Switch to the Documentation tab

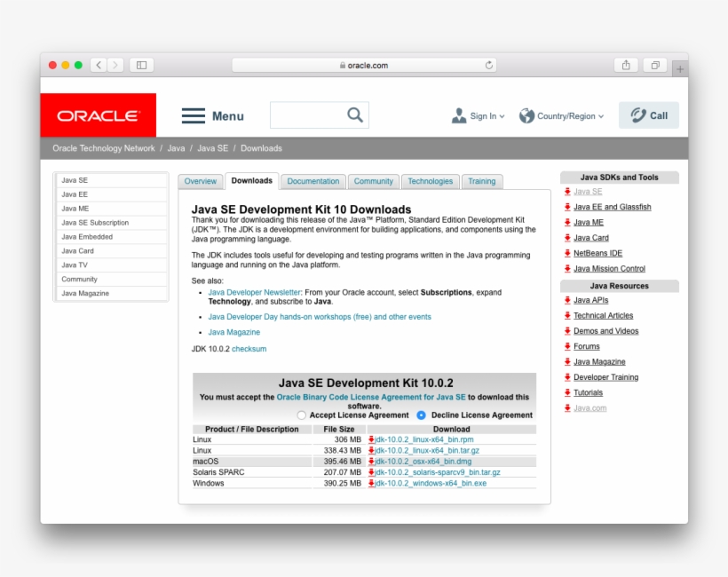(x=313, y=181)
